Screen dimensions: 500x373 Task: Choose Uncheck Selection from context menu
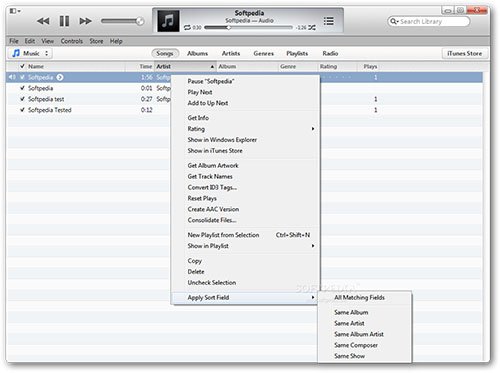(245, 283)
